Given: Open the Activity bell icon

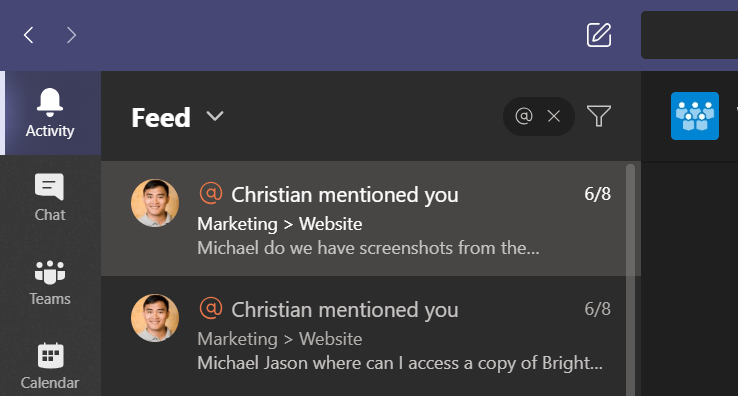Looking at the screenshot, I should point(50,102).
